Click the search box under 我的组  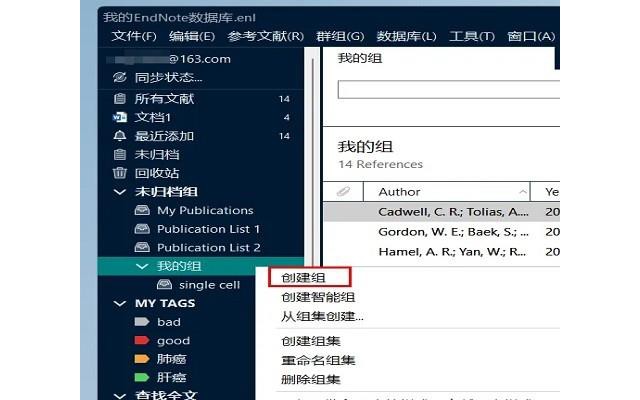tap(449, 89)
